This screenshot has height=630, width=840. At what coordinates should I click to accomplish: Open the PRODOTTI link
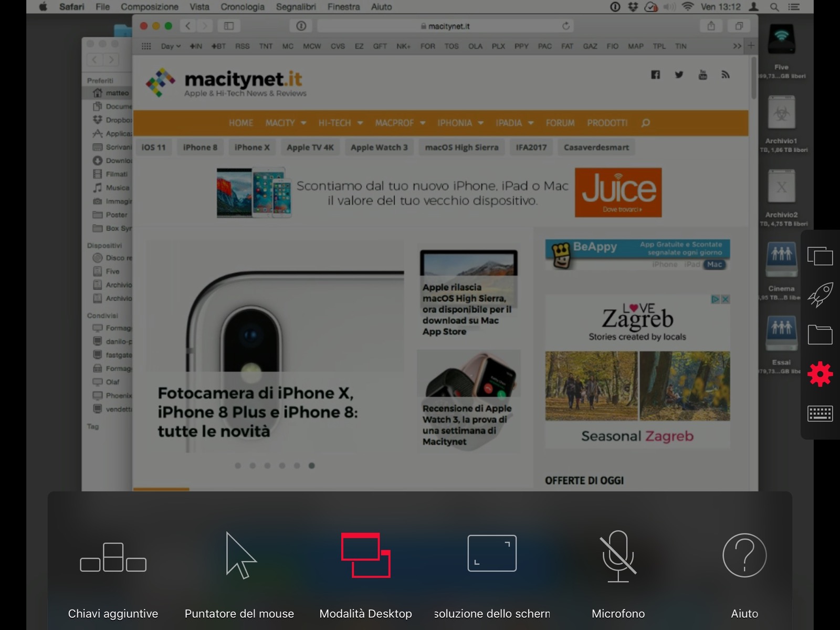(x=607, y=123)
